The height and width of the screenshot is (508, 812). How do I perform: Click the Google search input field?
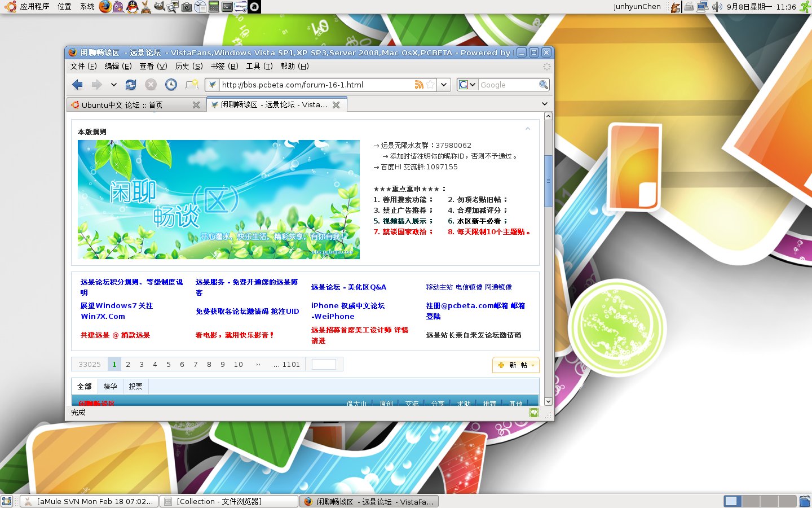click(x=508, y=85)
